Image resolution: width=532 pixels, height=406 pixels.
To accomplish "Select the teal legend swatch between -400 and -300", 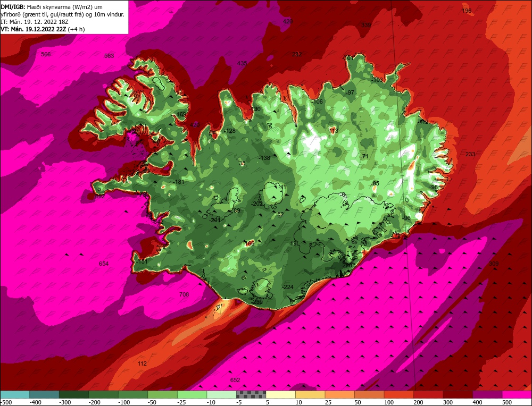I will click(44, 394).
